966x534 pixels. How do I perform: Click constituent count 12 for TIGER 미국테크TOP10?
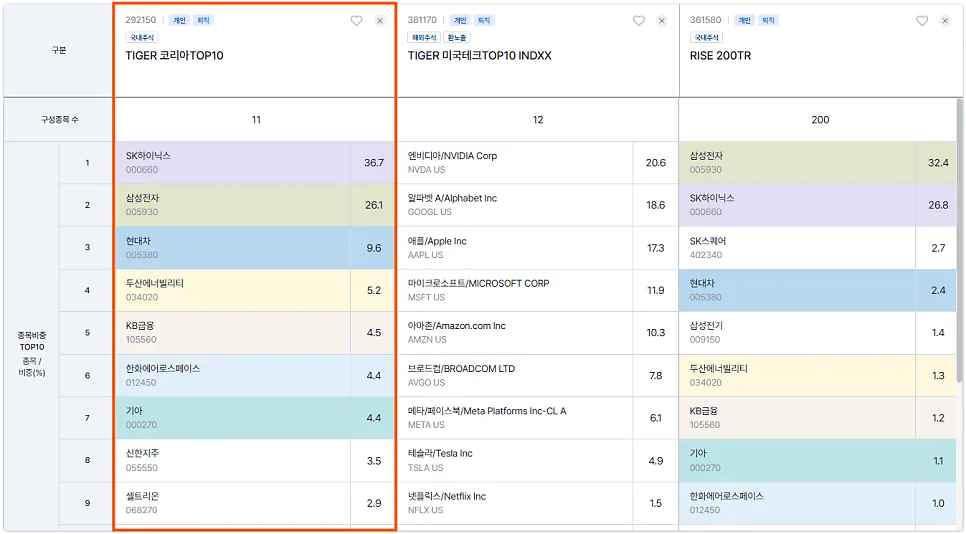(538, 119)
